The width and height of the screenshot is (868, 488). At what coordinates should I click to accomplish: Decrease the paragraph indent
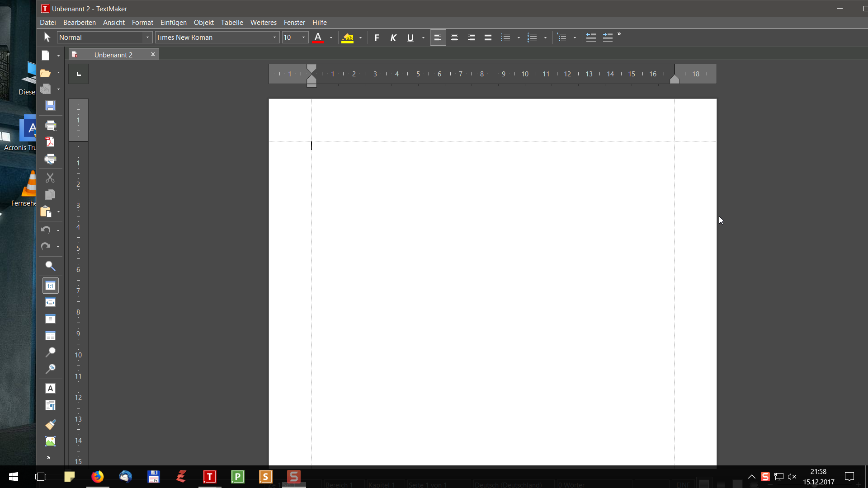591,38
